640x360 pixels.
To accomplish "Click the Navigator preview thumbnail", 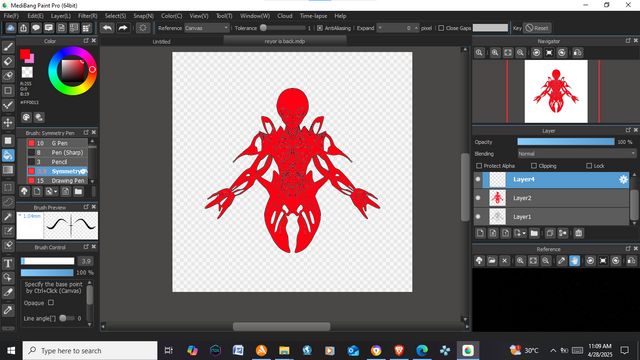I will point(556,91).
